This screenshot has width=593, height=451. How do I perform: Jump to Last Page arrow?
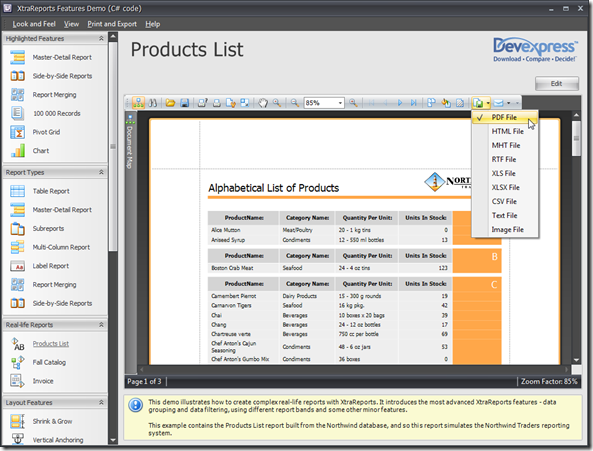[414, 103]
